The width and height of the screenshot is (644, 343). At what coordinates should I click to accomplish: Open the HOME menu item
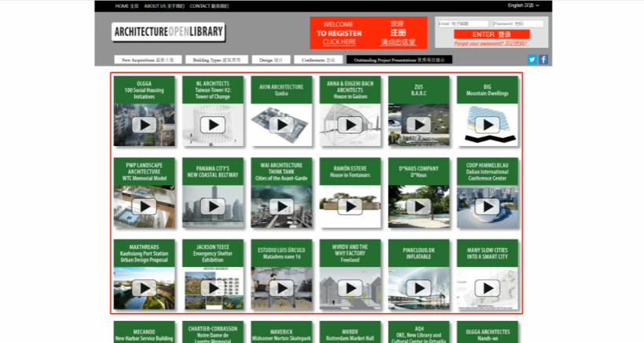click(126, 5)
